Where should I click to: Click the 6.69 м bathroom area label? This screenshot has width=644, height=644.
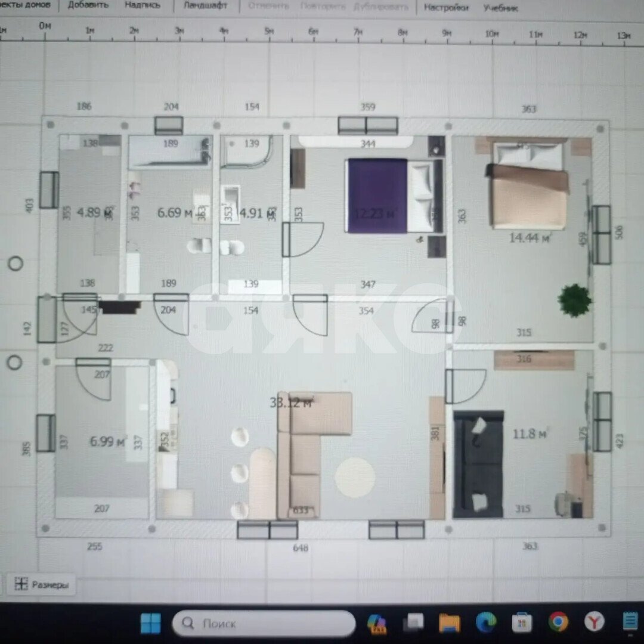coord(175,212)
